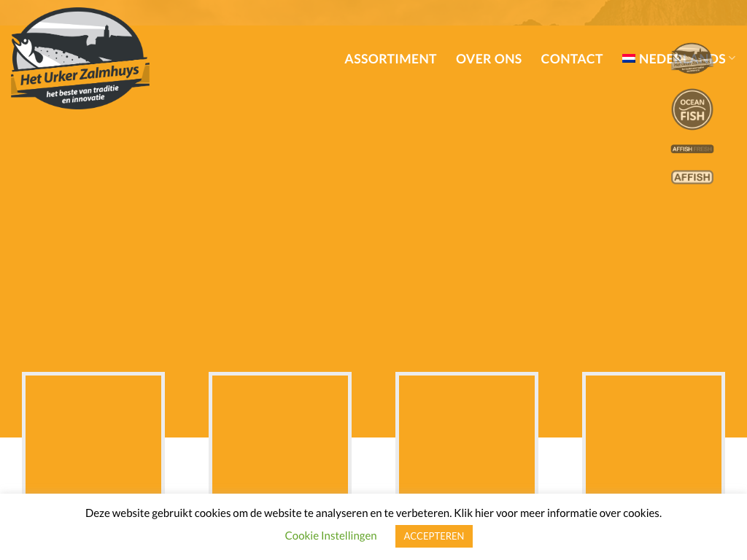The height and width of the screenshot is (560, 747).
Task: Click the cream-colored Affish logo
Action: [x=692, y=177]
